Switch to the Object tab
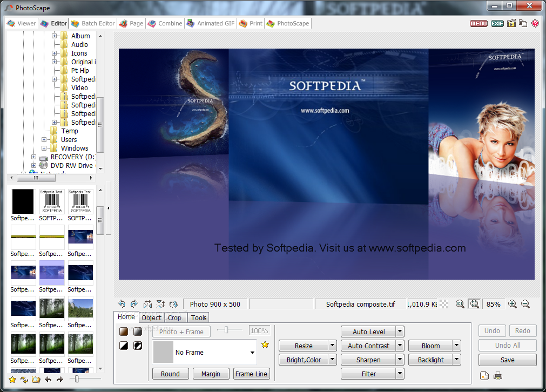Viewport: 546px width, 392px height. pos(151,317)
